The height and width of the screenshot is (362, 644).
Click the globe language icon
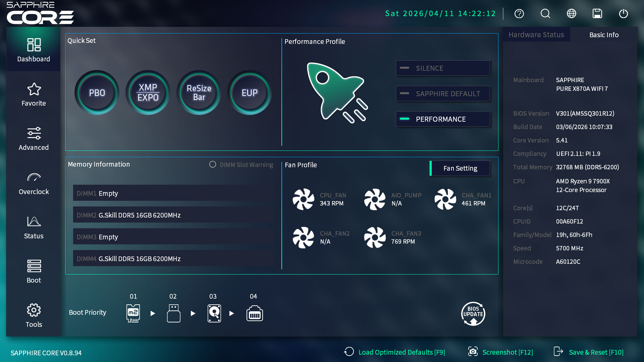(x=571, y=14)
